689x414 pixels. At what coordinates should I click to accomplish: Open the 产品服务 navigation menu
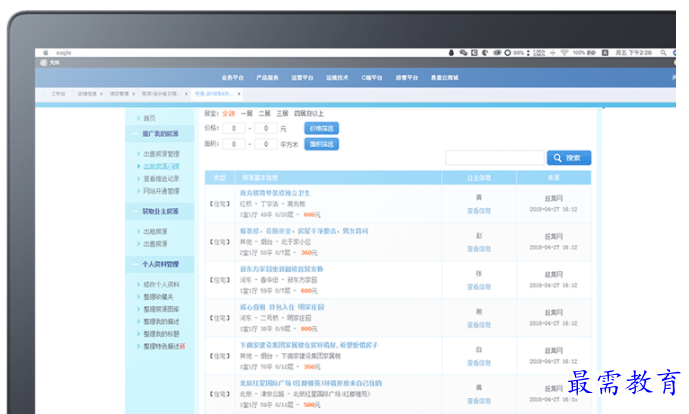point(268,78)
